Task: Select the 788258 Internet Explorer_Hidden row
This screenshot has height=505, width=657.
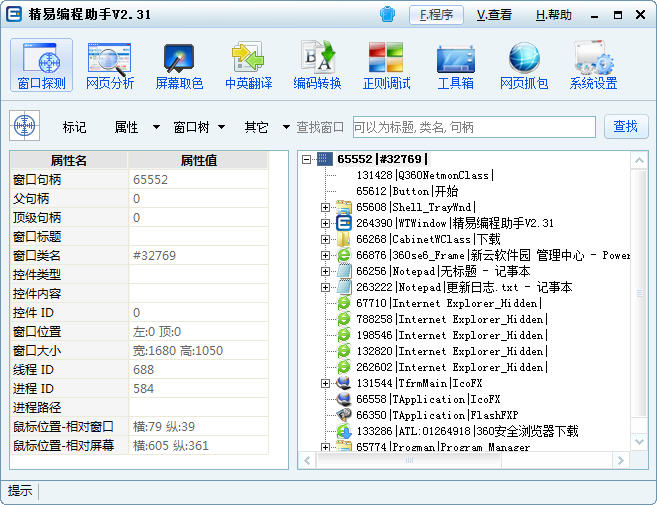Action: (x=452, y=319)
